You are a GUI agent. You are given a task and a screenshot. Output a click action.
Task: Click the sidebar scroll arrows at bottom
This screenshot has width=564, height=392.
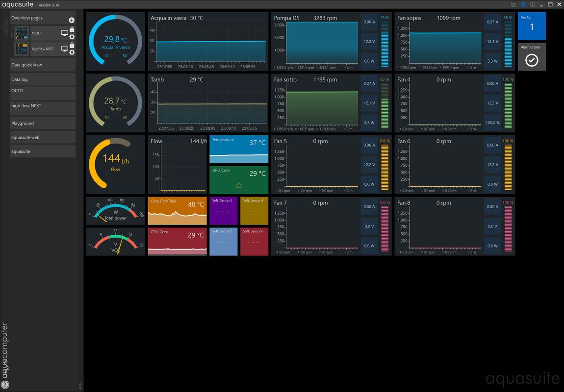tap(80, 387)
